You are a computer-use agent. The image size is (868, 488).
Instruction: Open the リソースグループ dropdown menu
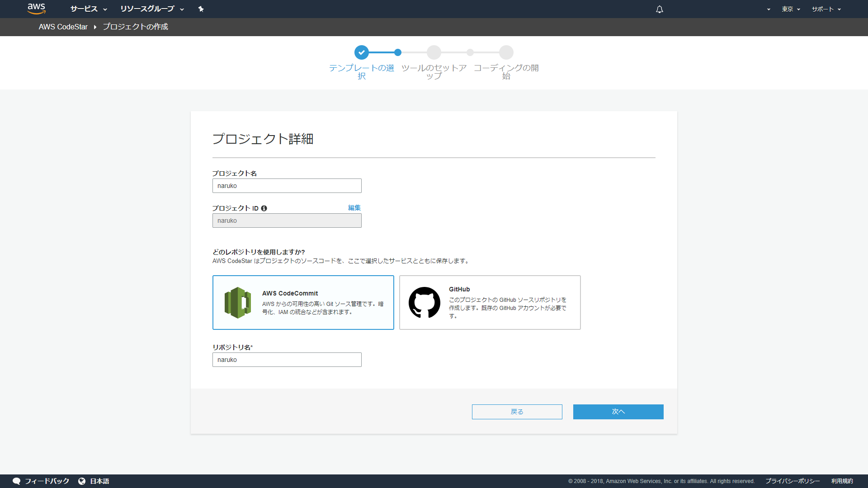[152, 9]
